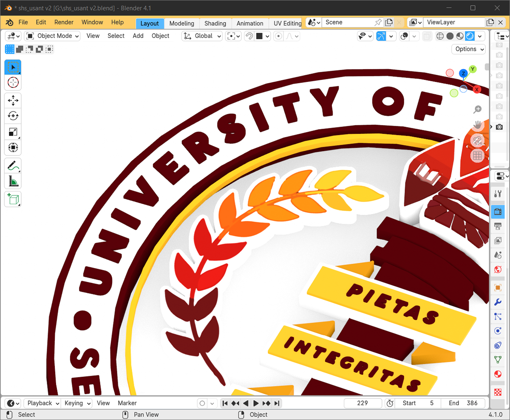Open the Object properties tab

tap(498, 288)
